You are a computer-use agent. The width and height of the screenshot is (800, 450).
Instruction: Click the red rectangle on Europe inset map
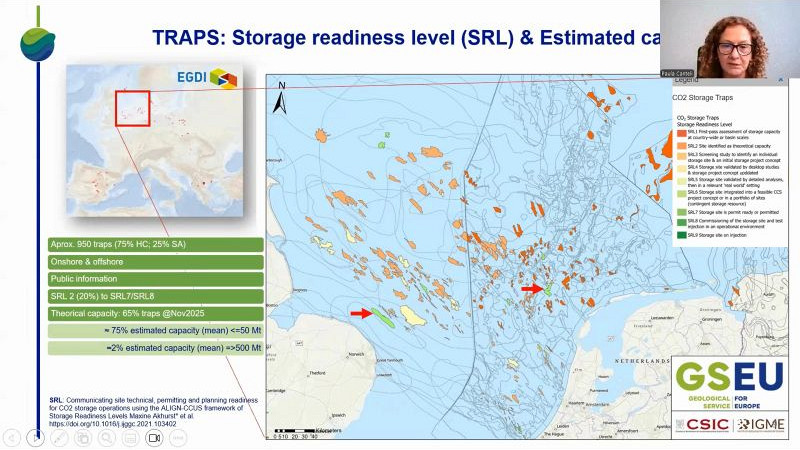click(x=132, y=107)
